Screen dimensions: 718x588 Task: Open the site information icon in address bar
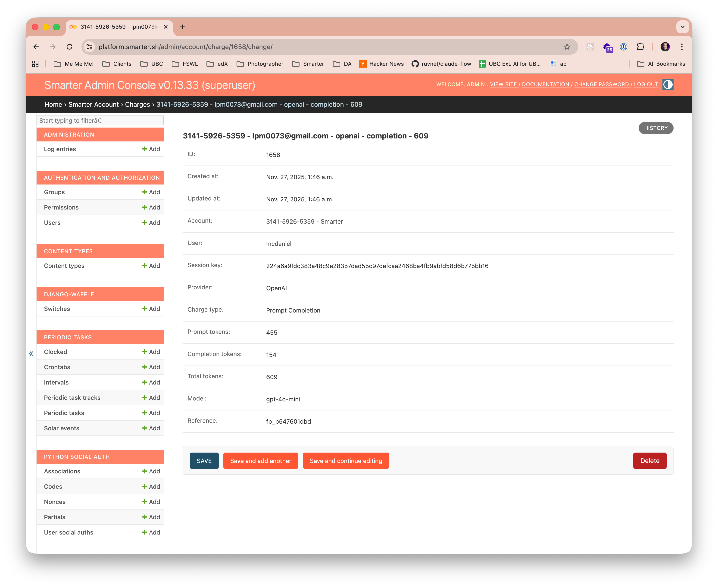89,47
